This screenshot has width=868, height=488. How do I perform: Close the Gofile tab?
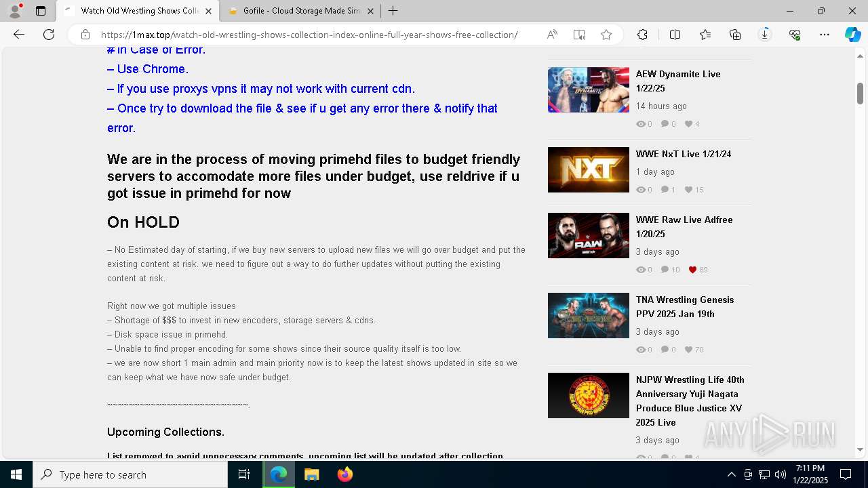370,11
